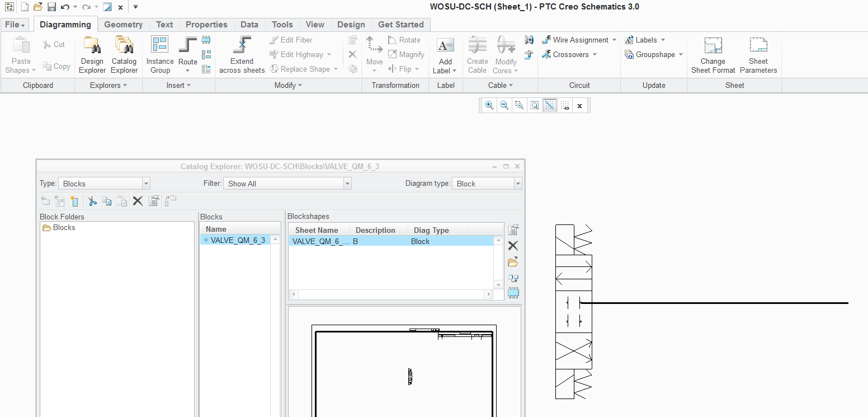Open the Get Started tab
The image size is (868, 417).
401,25
